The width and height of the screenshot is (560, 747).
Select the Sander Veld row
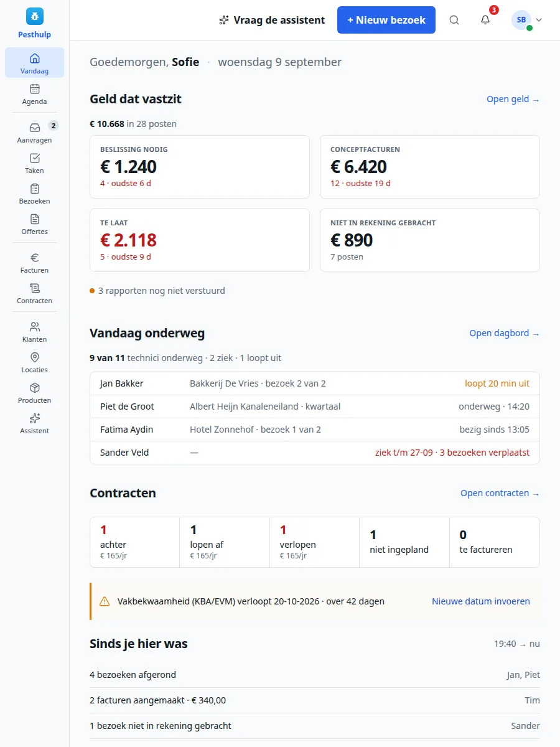point(315,453)
